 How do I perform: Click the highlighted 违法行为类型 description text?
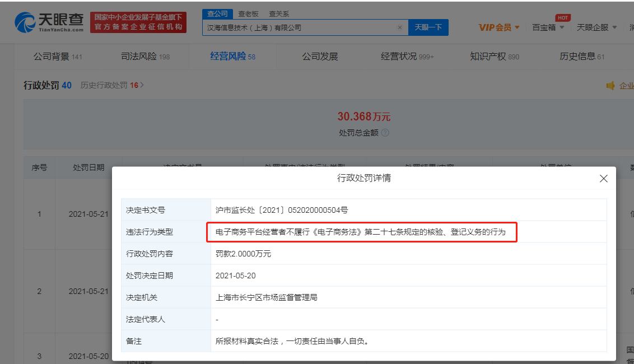(x=361, y=232)
